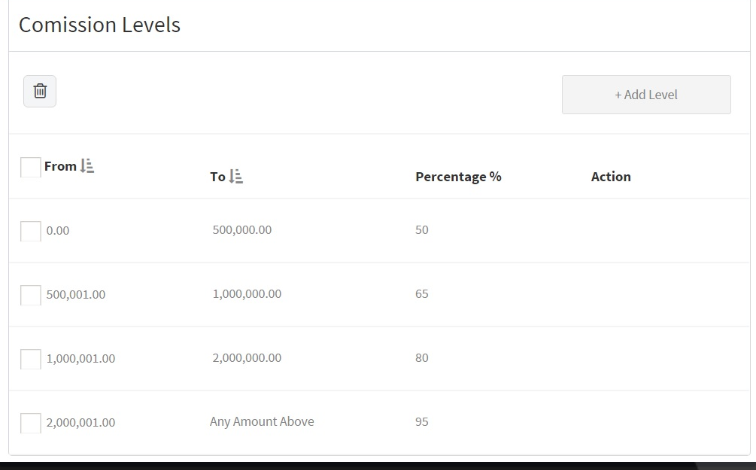Viewport: 756px width, 470px height.
Task: Enable the checkbox beside 2,000,001.00
Action: (x=30, y=423)
